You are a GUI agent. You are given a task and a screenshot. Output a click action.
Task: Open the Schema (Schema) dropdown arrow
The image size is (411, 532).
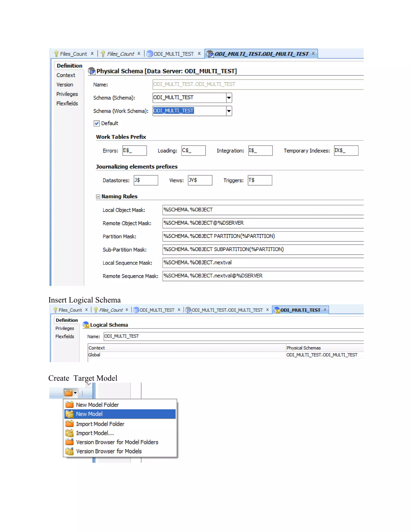click(x=229, y=98)
